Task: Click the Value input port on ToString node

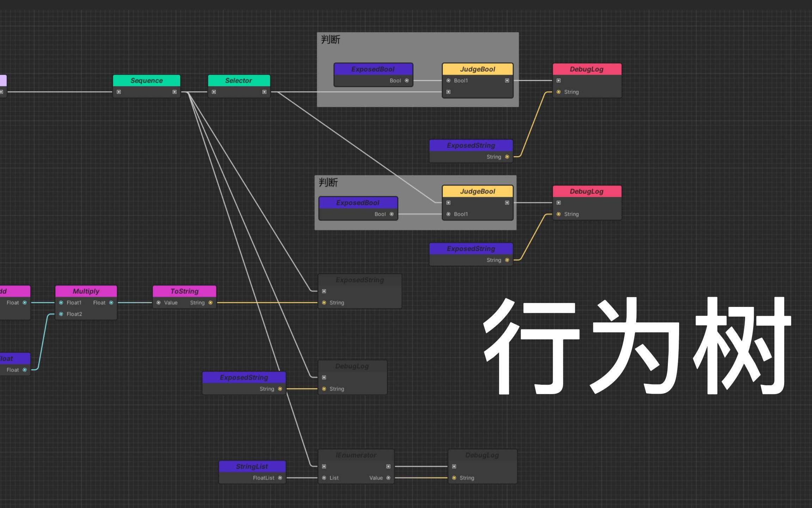Action: (x=159, y=302)
